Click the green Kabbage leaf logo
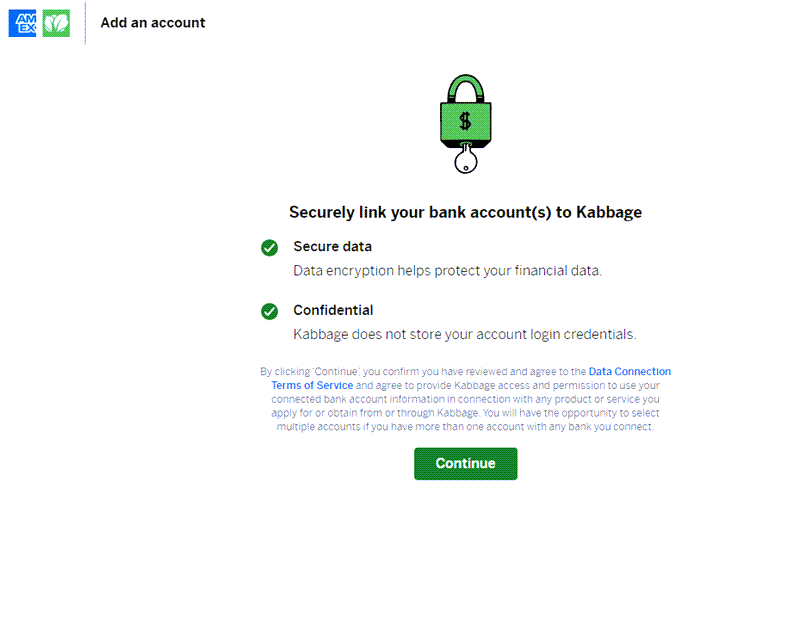 pos(56,23)
